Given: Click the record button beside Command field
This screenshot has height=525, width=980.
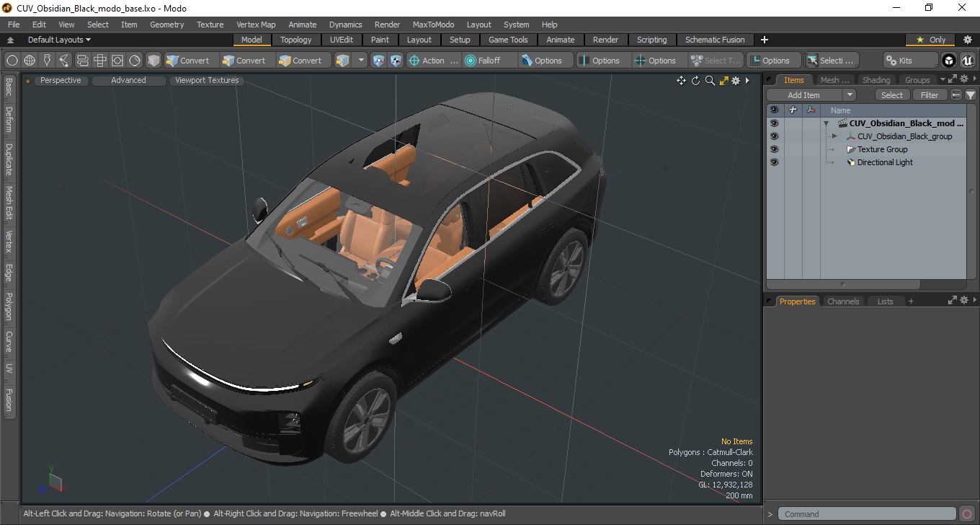Looking at the screenshot, I should tap(967, 514).
